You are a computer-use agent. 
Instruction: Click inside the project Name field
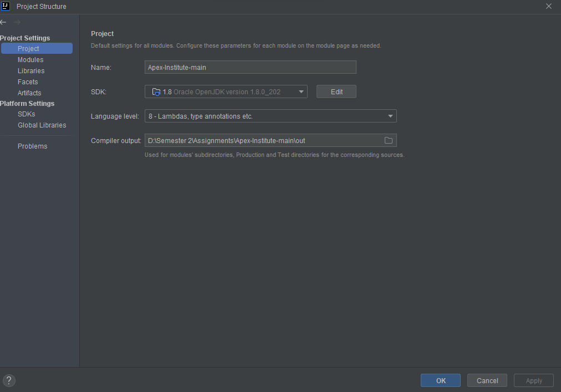pyautogui.click(x=249, y=67)
